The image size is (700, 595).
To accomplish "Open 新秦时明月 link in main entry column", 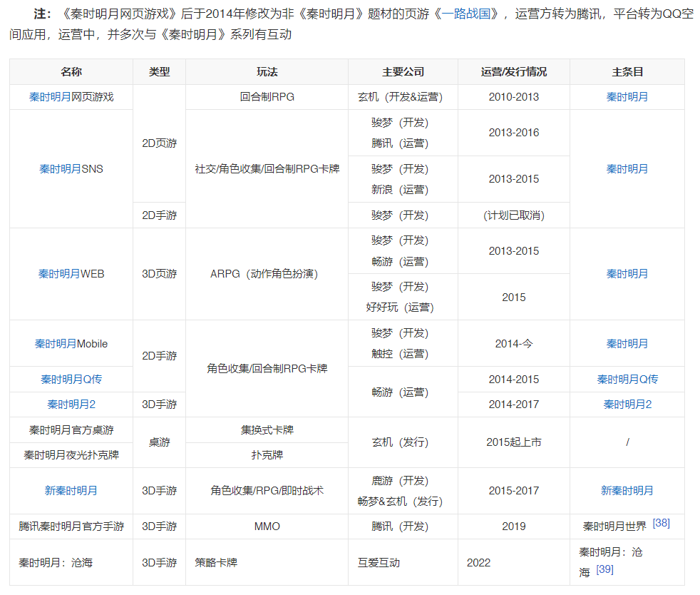I will pos(627,490).
